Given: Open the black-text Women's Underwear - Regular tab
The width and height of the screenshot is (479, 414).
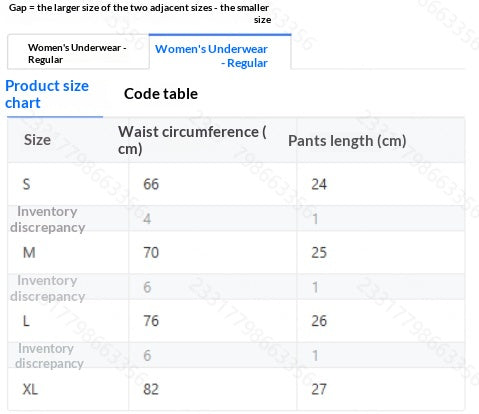Looking at the screenshot, I should pyautogui.click(x=78, y=52).
